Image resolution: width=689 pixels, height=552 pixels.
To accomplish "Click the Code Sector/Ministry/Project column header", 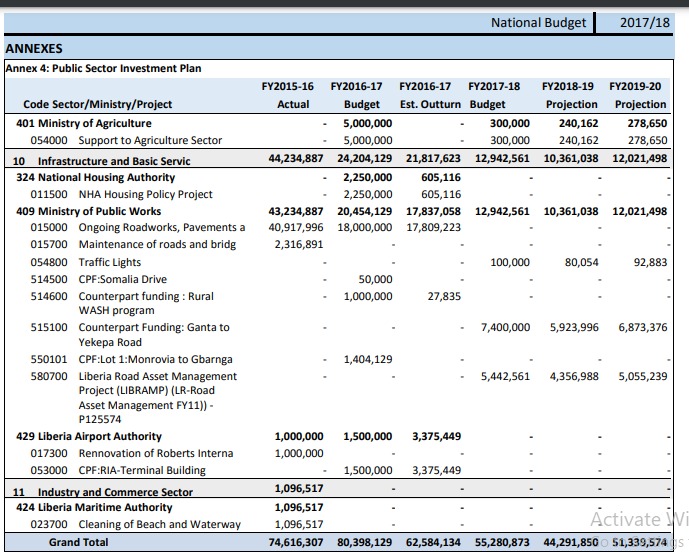I will click(97, 104).
